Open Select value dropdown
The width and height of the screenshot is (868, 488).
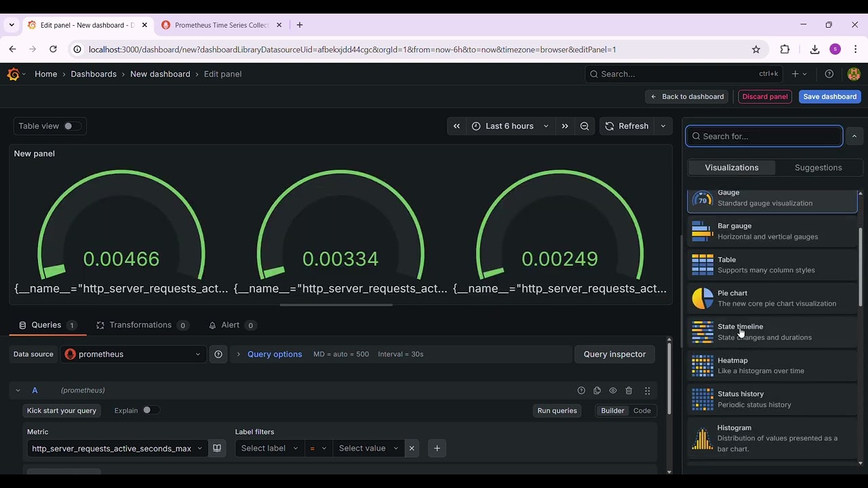coord(368,448)
